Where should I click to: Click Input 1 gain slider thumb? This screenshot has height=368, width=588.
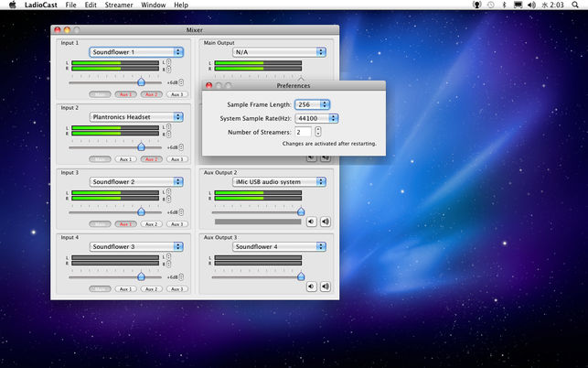click(141, 81)
